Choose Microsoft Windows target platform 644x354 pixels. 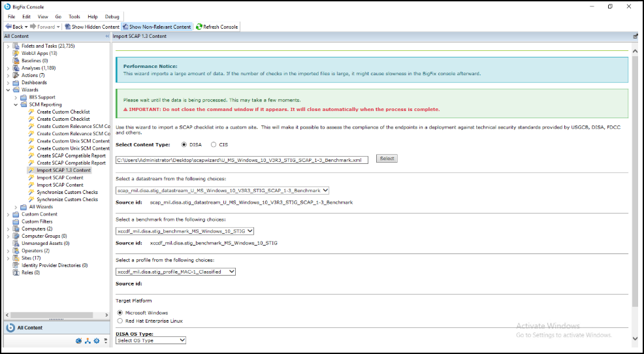pos(120,313)
